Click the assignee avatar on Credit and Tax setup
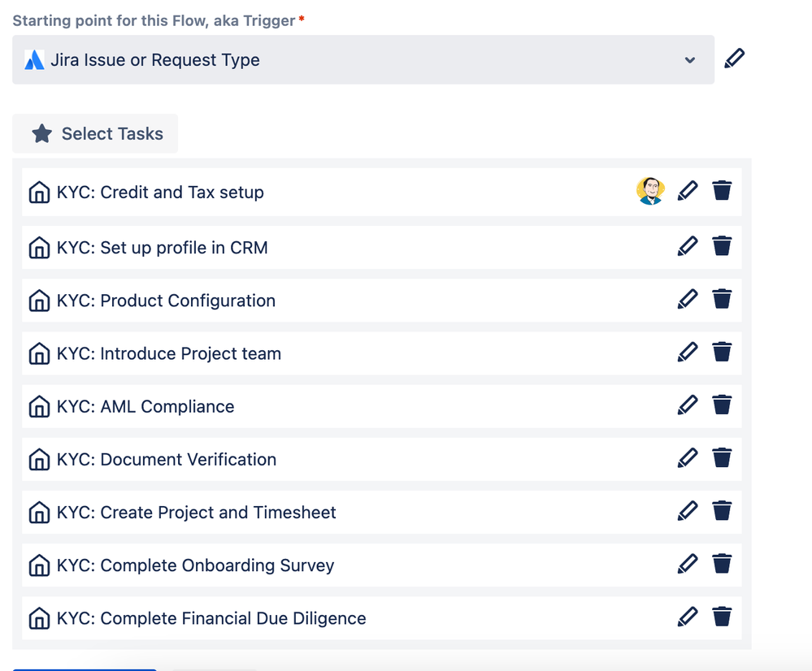 click(650, 191)
